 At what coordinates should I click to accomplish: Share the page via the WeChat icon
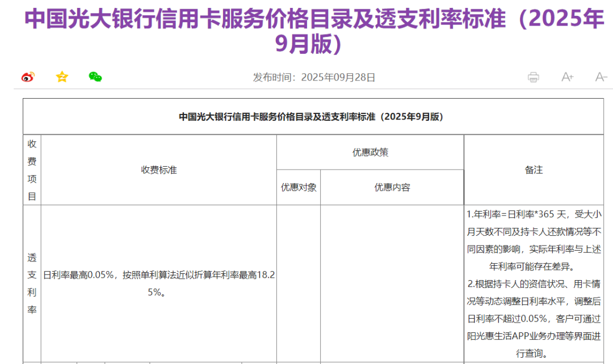pyautogui.click(x=95, y=77)
